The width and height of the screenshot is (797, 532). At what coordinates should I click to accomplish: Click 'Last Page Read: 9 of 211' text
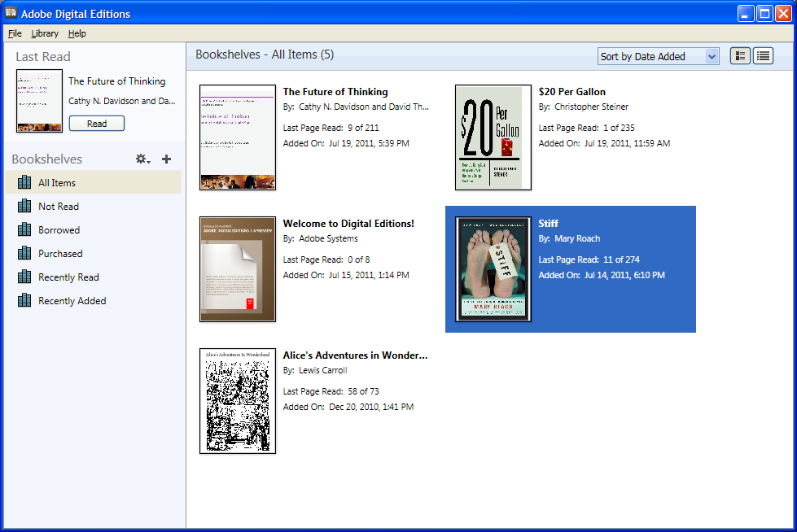tap(331, 128)
